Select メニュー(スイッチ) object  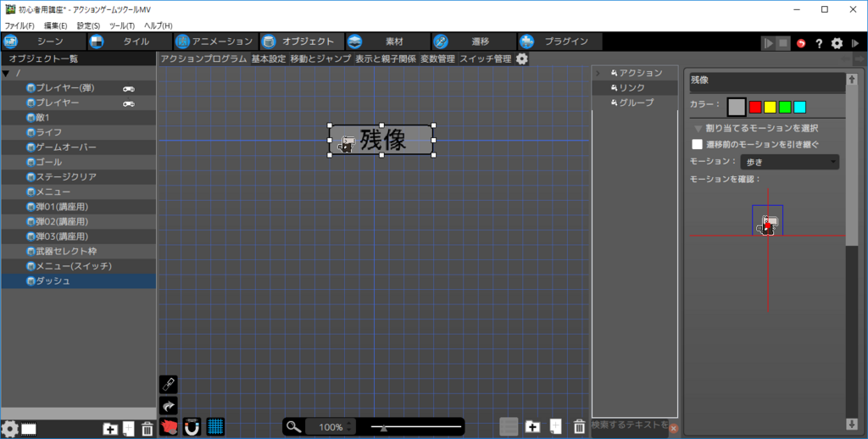[x=79, y=266]
